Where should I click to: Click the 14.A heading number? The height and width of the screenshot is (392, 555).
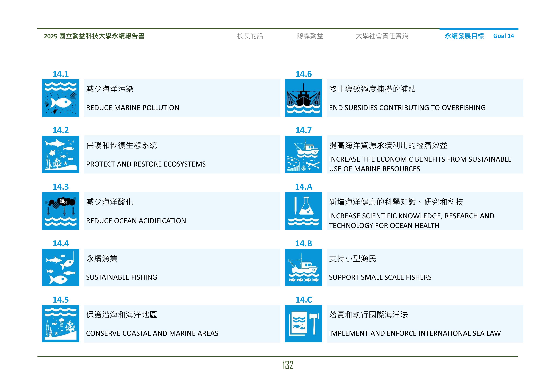coord(304,187)
